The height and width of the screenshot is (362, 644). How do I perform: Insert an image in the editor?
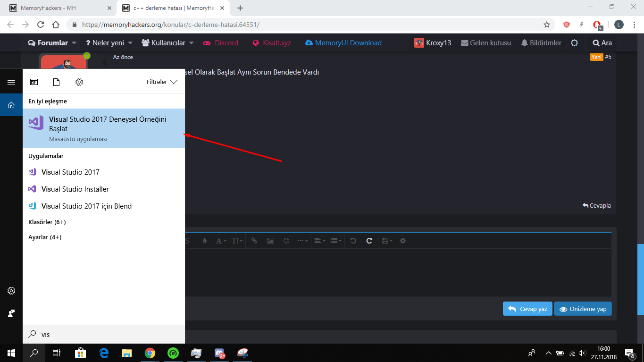tap(270, 241)
